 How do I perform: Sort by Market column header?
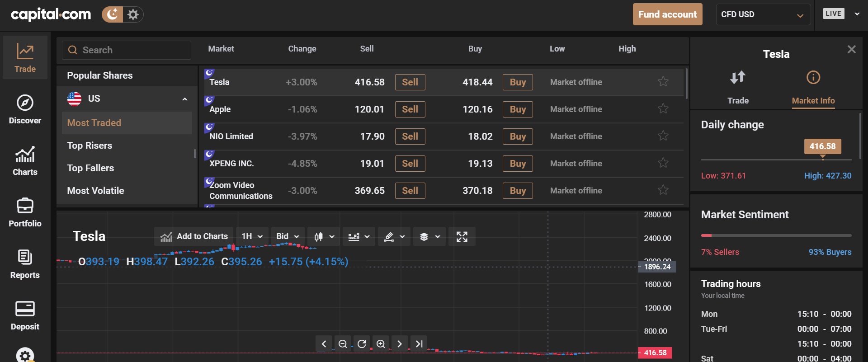pos(221,49)
